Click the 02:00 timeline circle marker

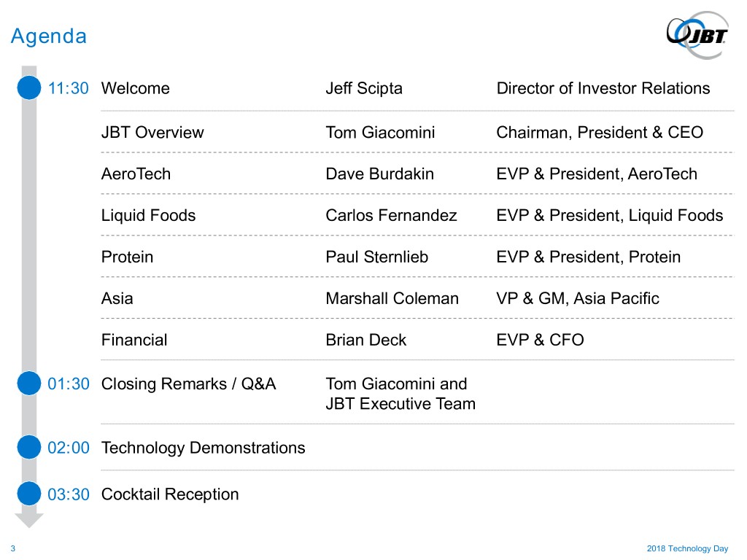28,447
